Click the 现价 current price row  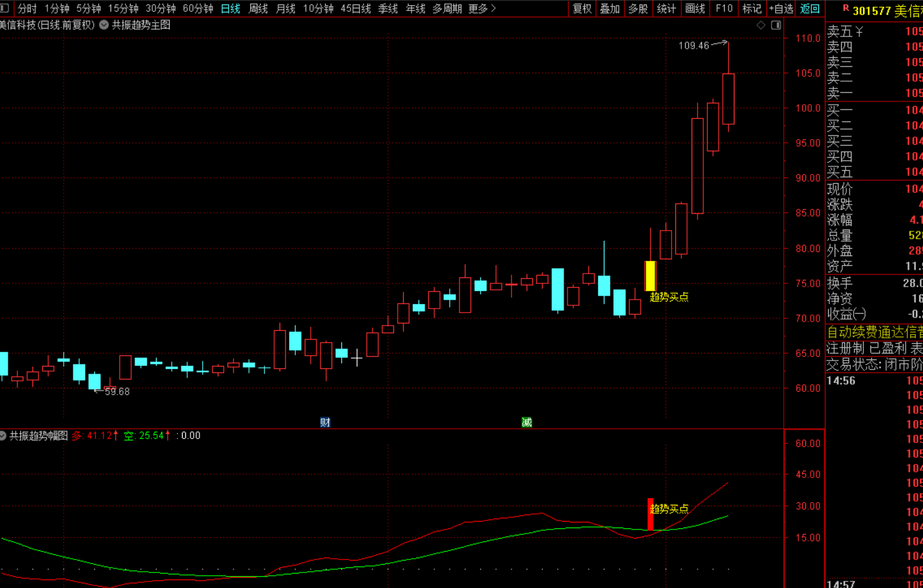tap(874, 188)
